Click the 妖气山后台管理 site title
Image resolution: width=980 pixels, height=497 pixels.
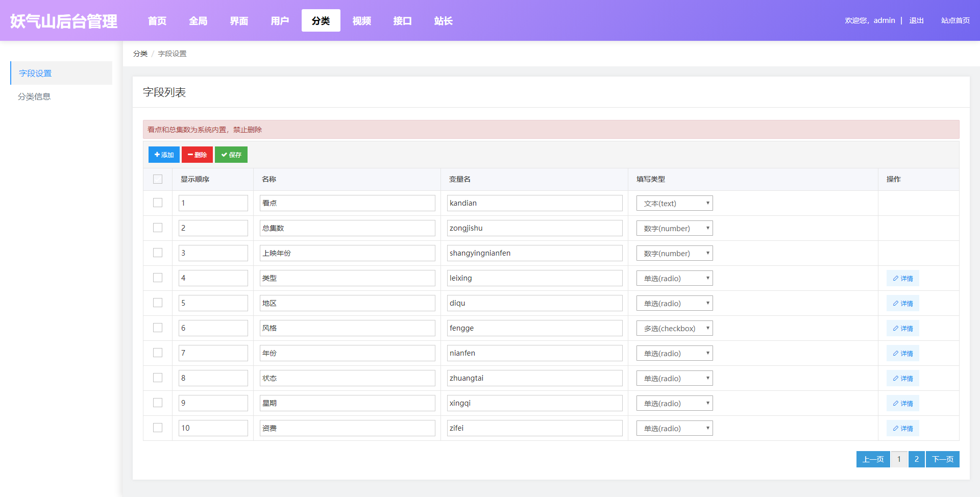[64, 21]
